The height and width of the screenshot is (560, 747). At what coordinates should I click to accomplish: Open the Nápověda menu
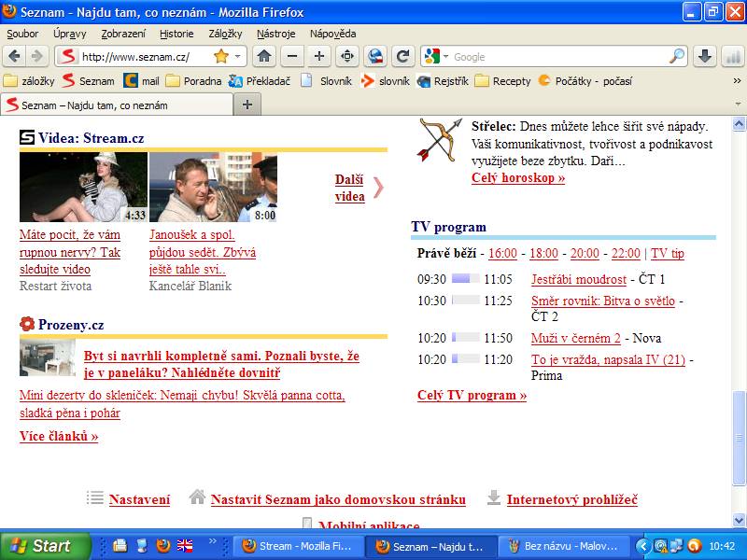coord(333,34)
